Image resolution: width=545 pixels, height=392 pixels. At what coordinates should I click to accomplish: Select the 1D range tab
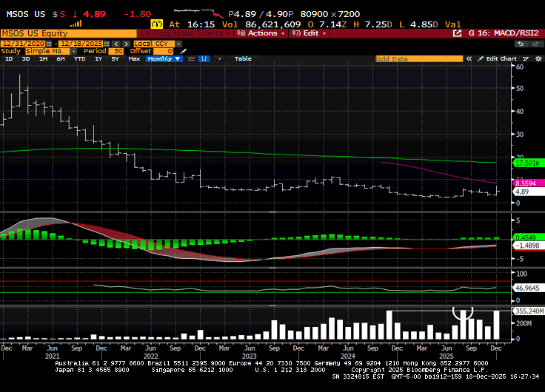(9, 58)
